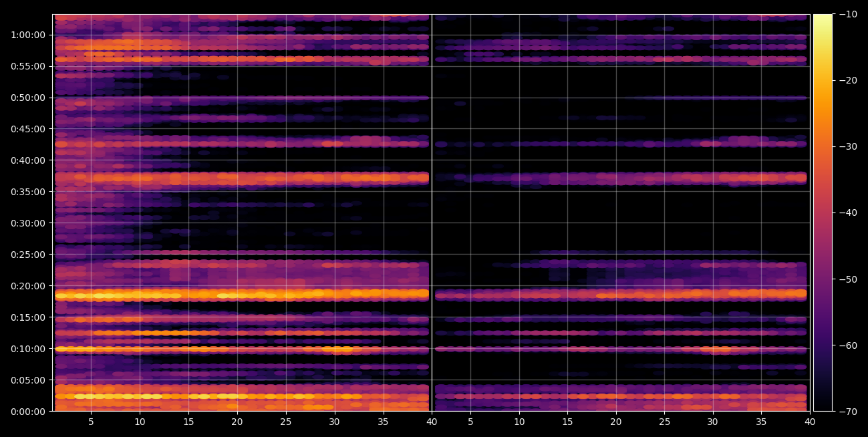868x437 pixels.
Task: Click the inferno colorbar gradient strip
Action: coord(823,212)
